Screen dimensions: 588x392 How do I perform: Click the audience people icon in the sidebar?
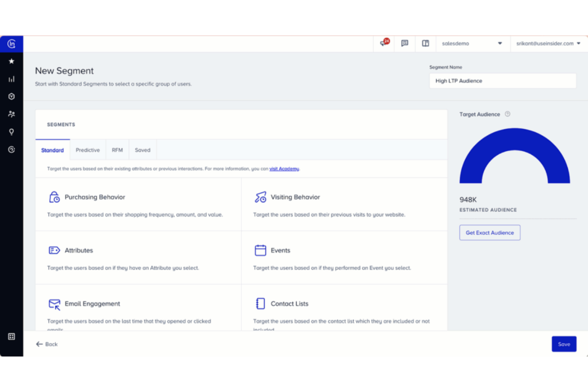pos(12,114)
